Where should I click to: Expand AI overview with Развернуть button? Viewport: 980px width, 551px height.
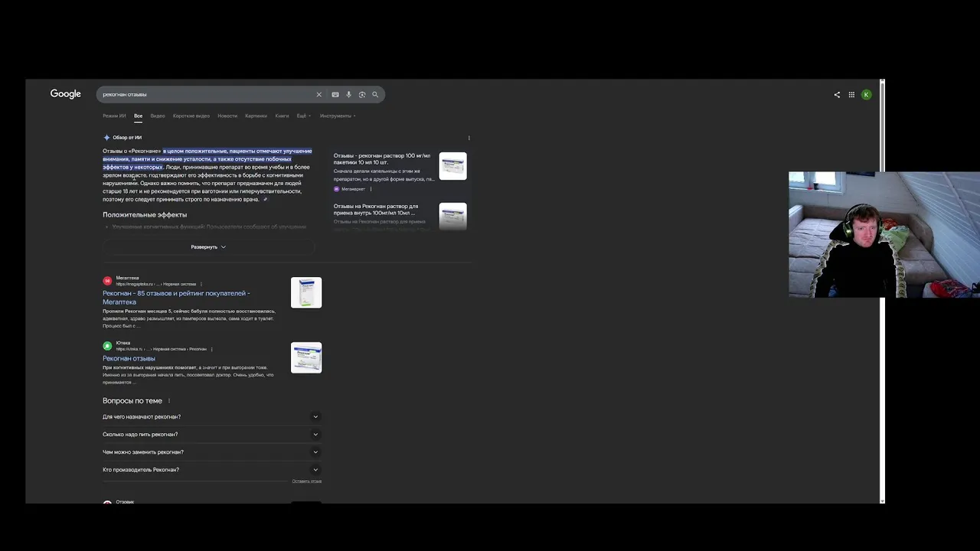click(x=208, y=247)
